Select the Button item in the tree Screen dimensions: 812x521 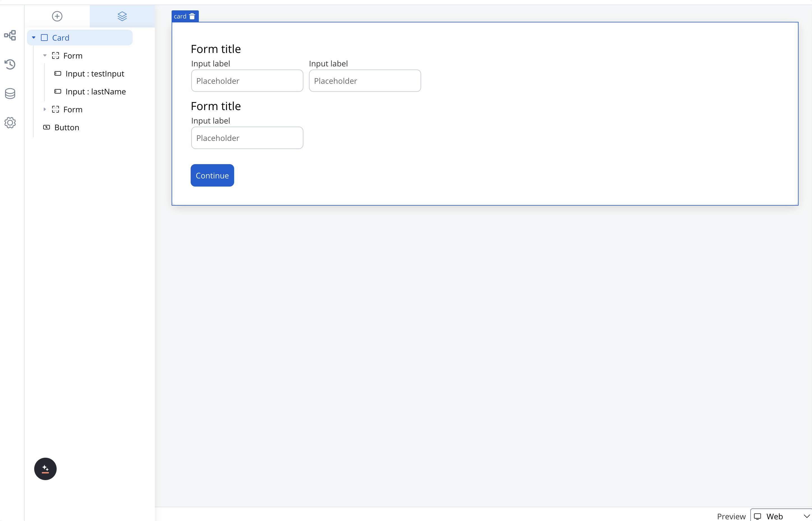point(67,127)
